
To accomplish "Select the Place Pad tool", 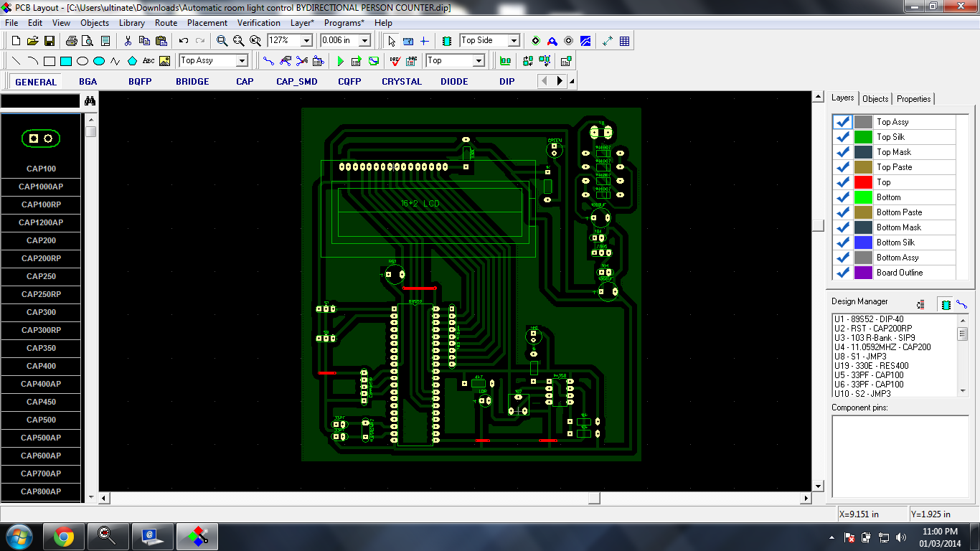I will [x=536, y=41].
